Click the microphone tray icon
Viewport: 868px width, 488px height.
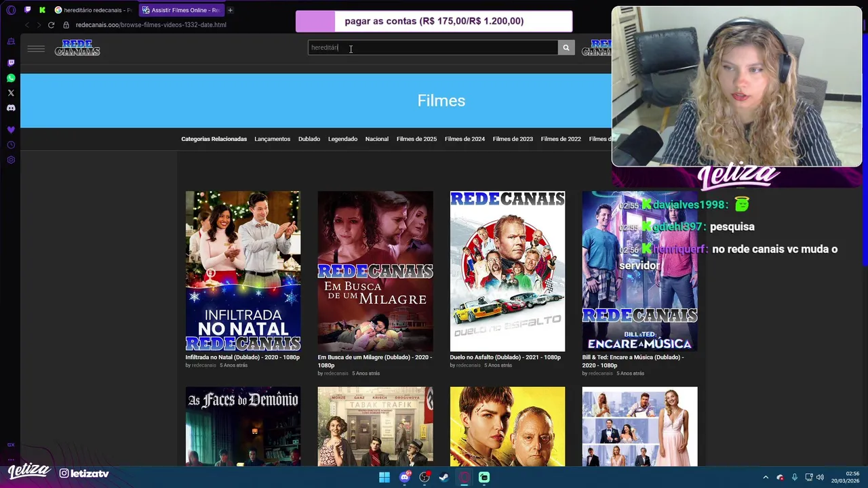coord(794,477)
